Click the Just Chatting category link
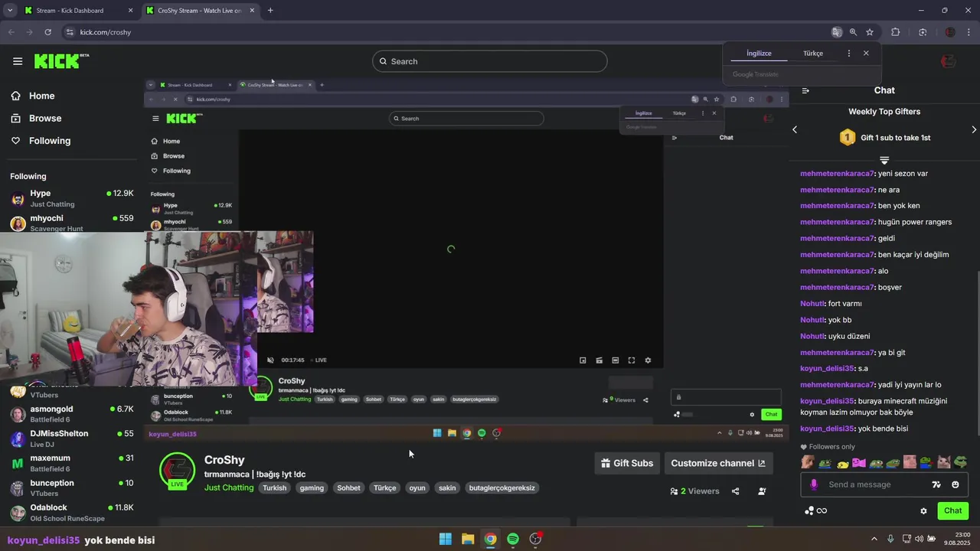The width and height of the screenshot is (980, 551). click(x=229, y=487)
